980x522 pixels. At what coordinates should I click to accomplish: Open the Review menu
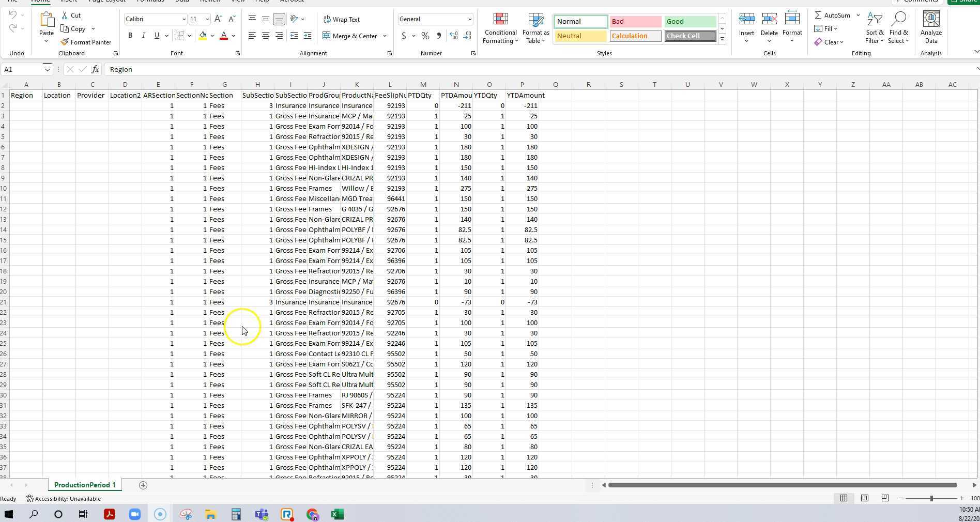(x=210, y=2)
